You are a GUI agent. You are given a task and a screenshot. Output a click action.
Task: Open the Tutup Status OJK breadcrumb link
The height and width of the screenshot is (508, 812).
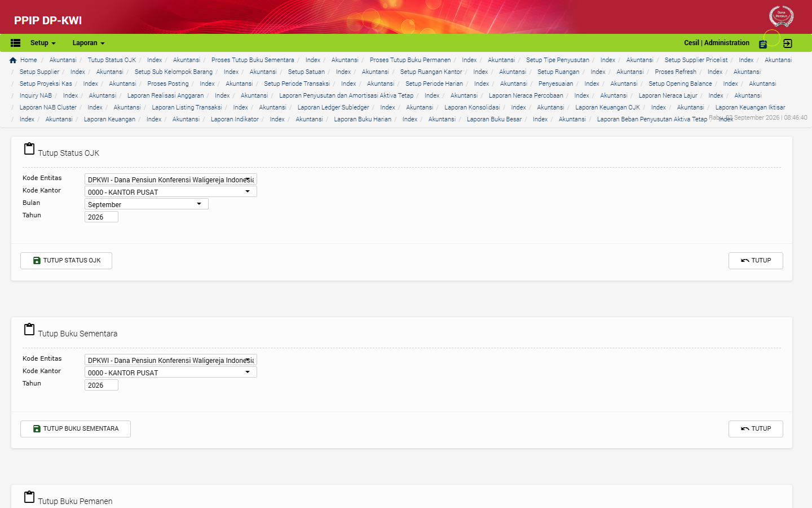112,60
